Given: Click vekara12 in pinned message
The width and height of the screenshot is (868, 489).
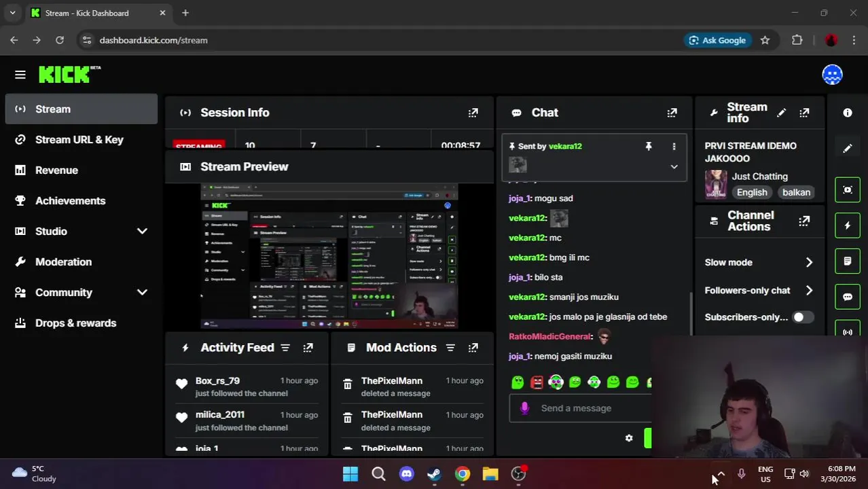Looking at the screenshot, I should click(565, 146).
